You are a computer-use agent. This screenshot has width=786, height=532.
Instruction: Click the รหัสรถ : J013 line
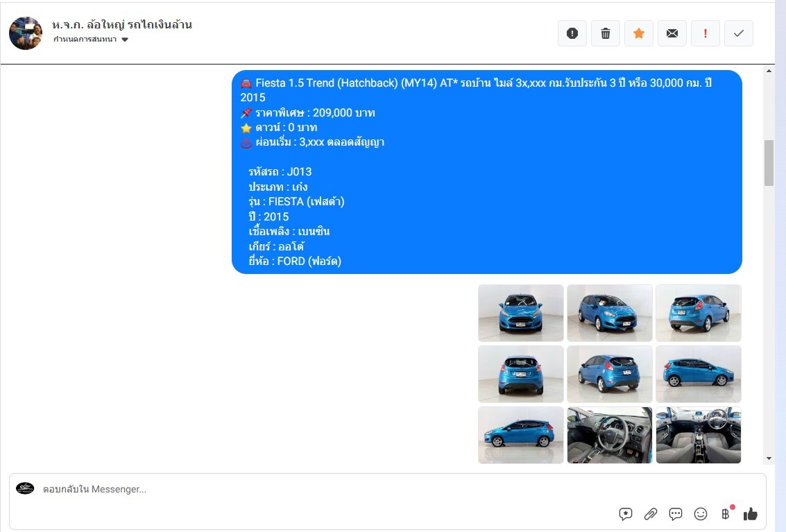click(280, 172)
